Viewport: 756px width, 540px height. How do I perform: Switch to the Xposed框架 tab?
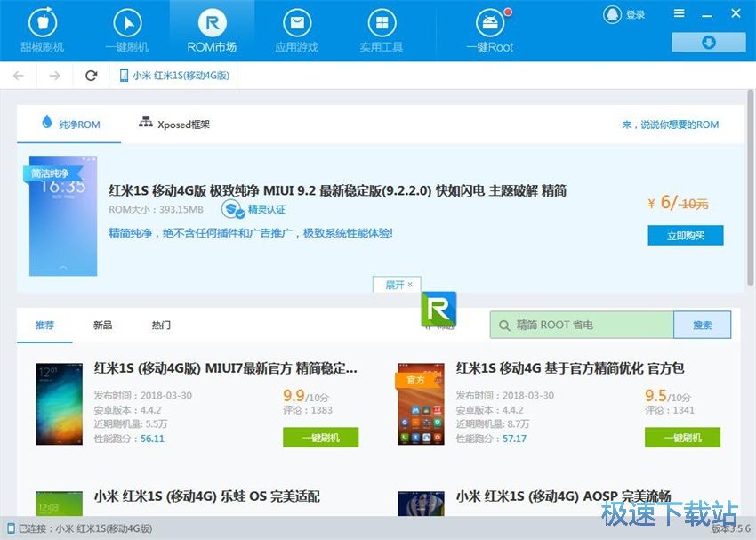point(174,124)
